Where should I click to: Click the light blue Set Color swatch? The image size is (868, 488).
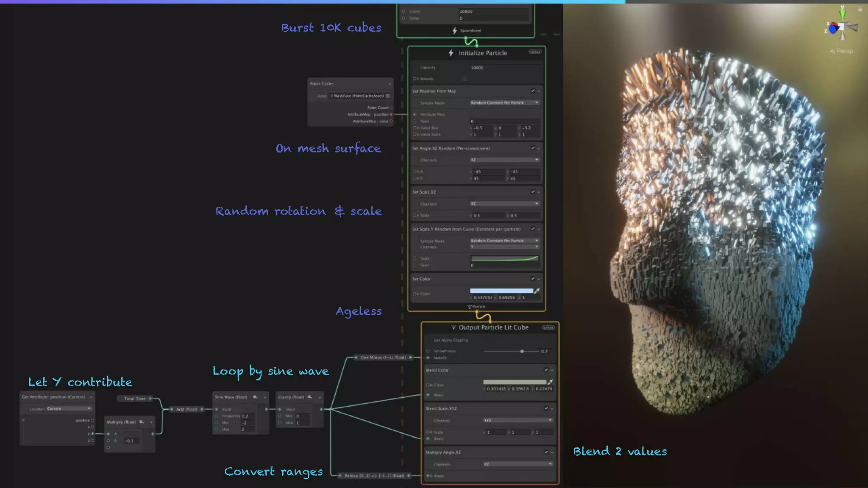pyautogui.click(x=501, y=291)
